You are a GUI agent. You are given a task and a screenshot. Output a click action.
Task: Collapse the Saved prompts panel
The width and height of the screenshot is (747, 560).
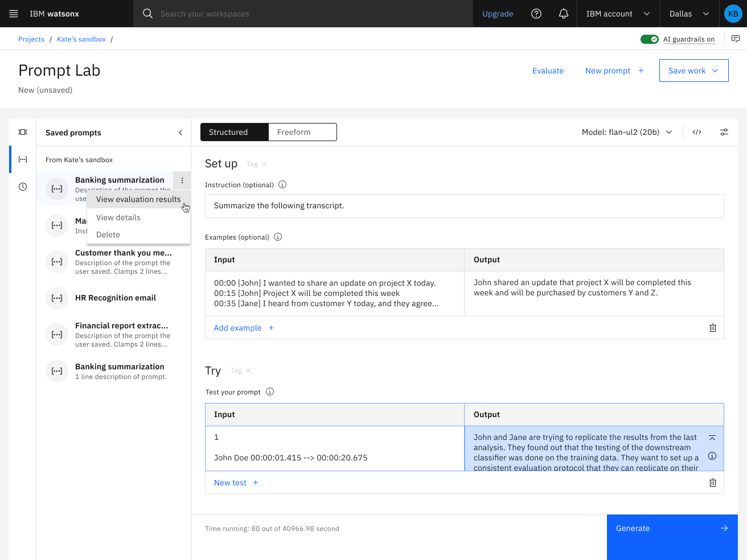pos(180,133)
